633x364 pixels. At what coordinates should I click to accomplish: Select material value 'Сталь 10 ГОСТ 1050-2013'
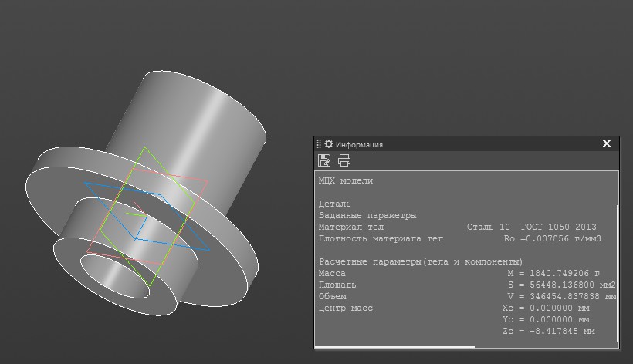531,227
